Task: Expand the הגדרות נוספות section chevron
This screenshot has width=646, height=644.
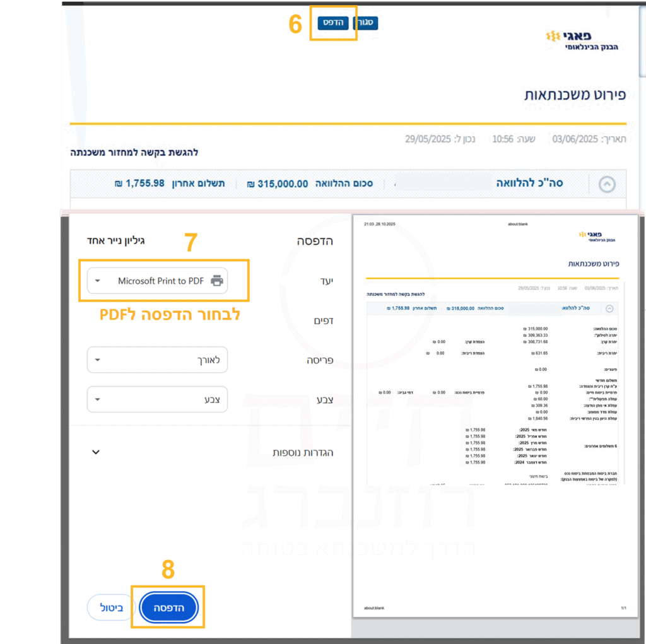Action: pyautogui.click(x=96, y=452)
